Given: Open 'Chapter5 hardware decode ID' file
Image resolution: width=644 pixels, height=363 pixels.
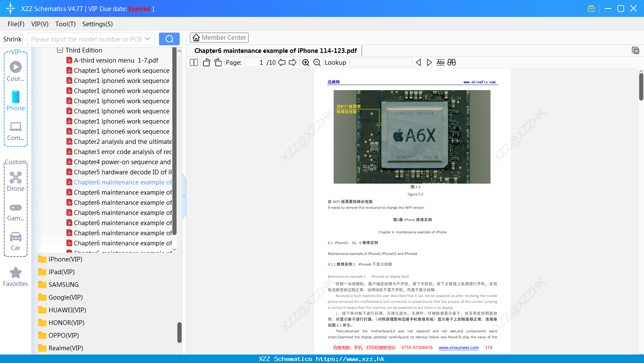Looking at the screenshot, I should pyautogui.click(x=119, y=172).
